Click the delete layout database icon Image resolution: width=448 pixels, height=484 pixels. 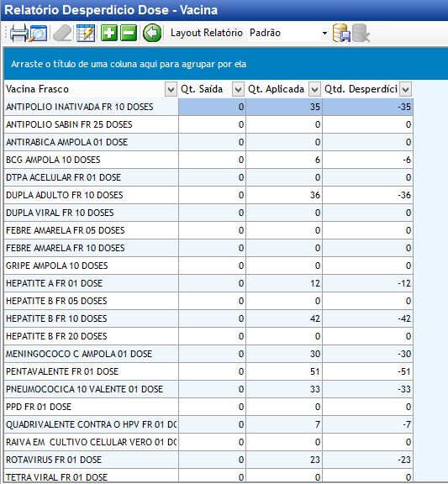coord(361,33)
